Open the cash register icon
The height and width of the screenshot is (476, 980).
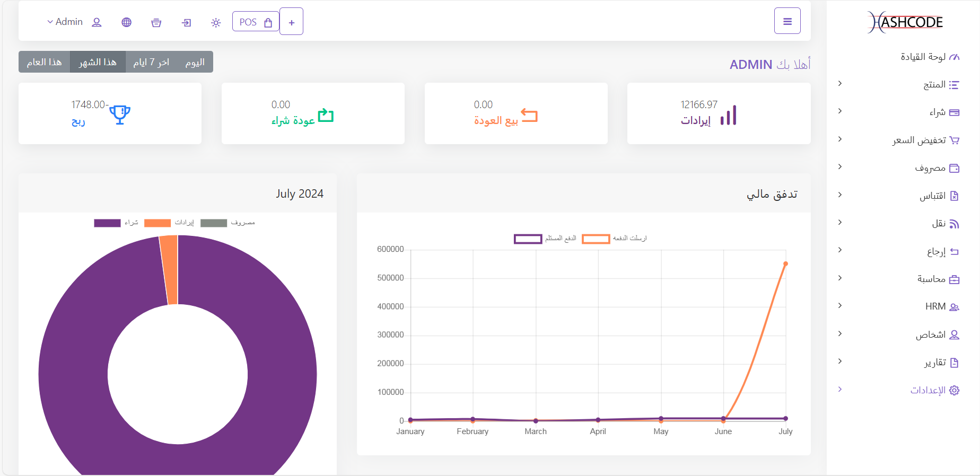point(156,22)
